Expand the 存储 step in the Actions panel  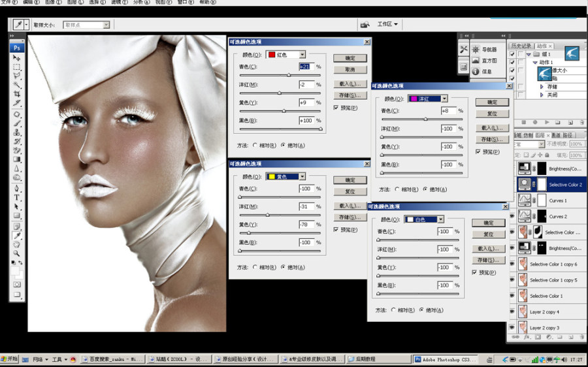point(542,87)
